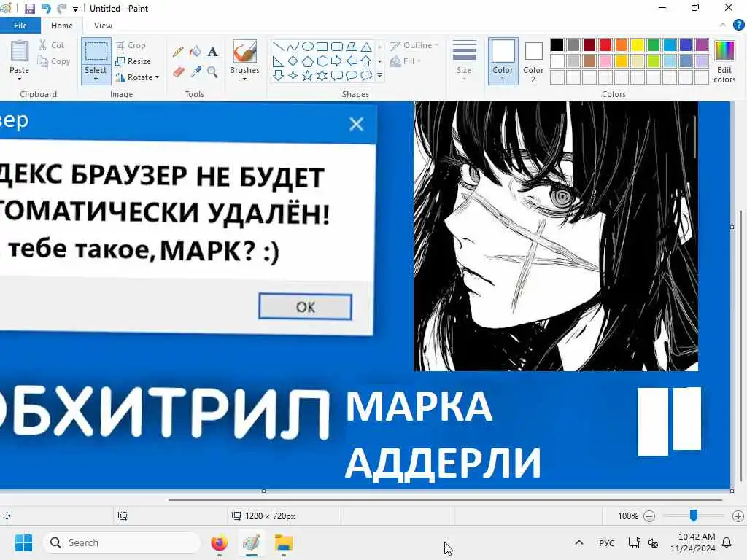The image size is (747, 560).
Task: Click the Save icon in title bar
Action: (30, 9)
